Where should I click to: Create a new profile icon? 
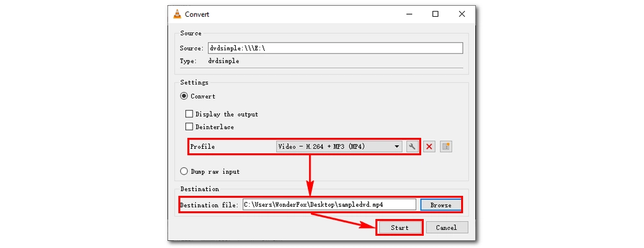(x=446, y=147)
